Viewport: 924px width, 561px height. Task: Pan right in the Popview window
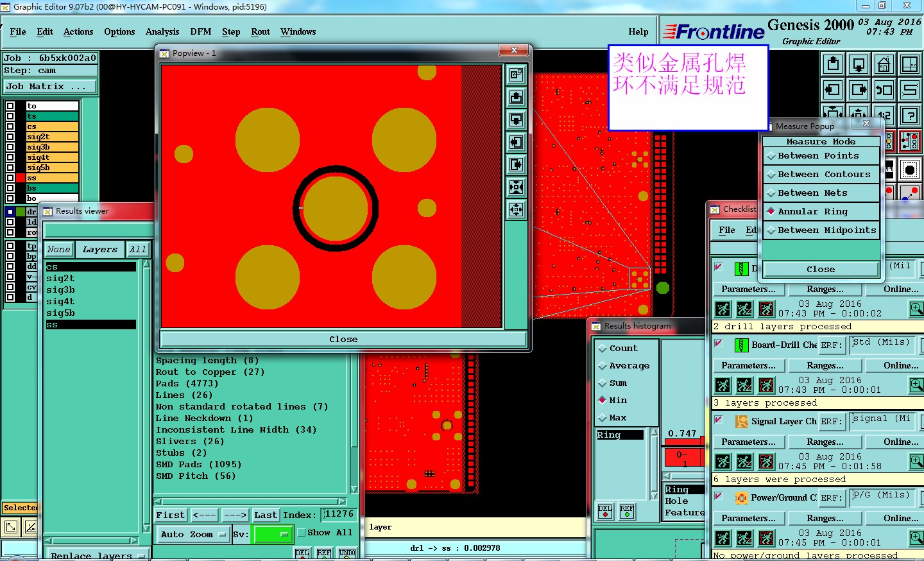516,165
